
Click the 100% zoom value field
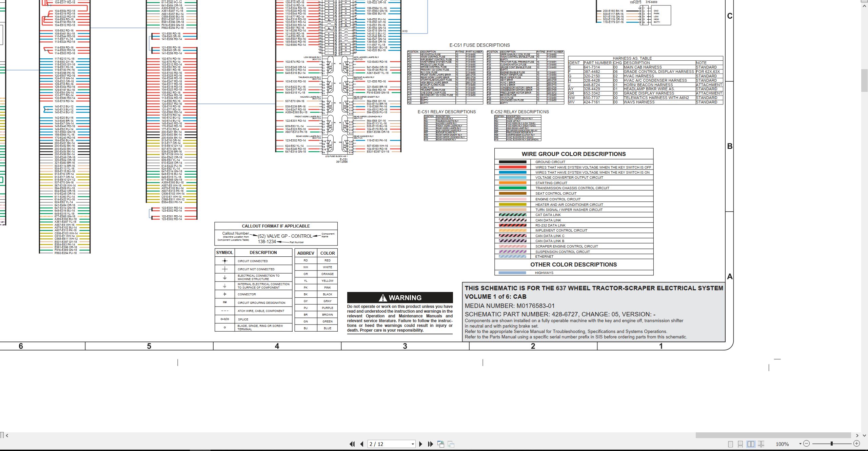tap(782, 444)
